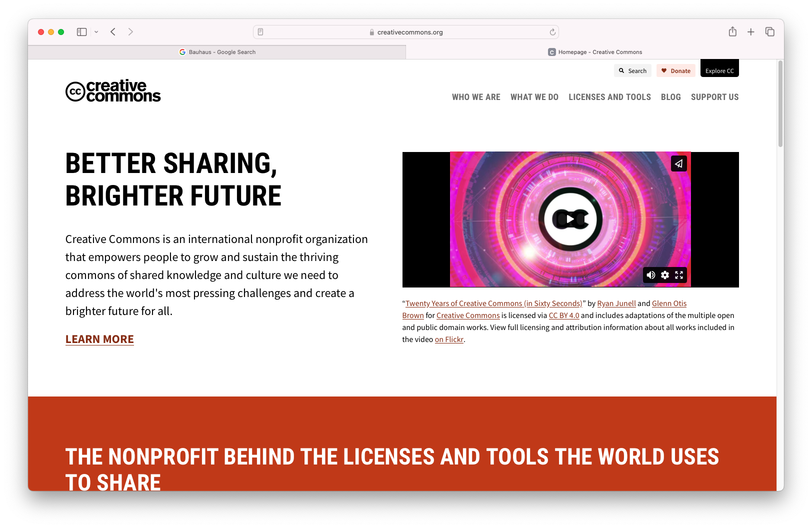
Task: Add a new tab with plus icon
Action: point(751,32)
